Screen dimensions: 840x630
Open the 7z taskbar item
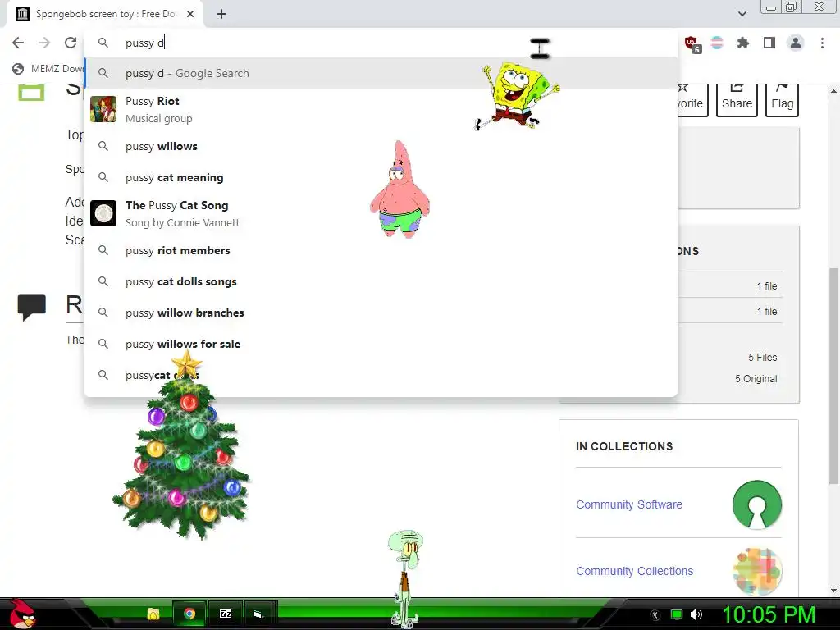(226, 614)
